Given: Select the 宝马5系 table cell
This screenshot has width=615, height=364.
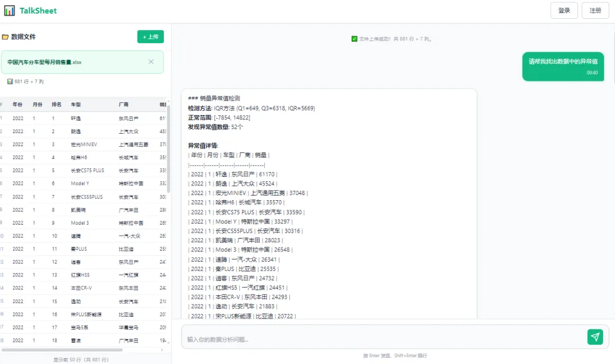Looking at the screenshot, I should point(79,328).
